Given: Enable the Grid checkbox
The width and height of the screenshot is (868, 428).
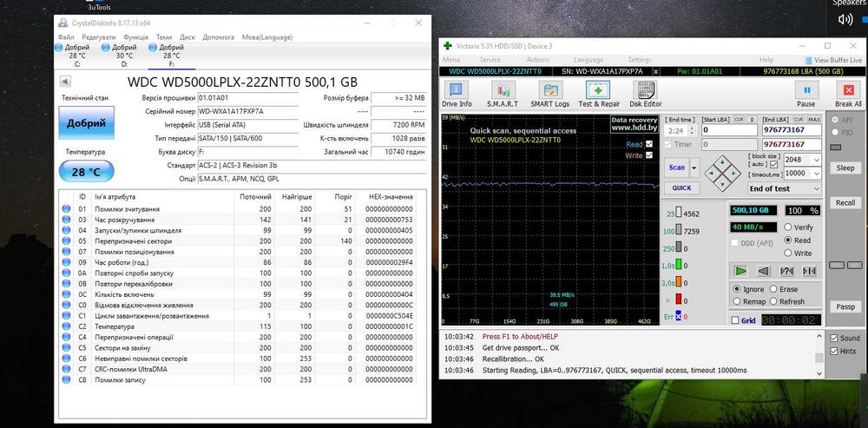Looking at the screenshot, I should click(x=734, y=320).
